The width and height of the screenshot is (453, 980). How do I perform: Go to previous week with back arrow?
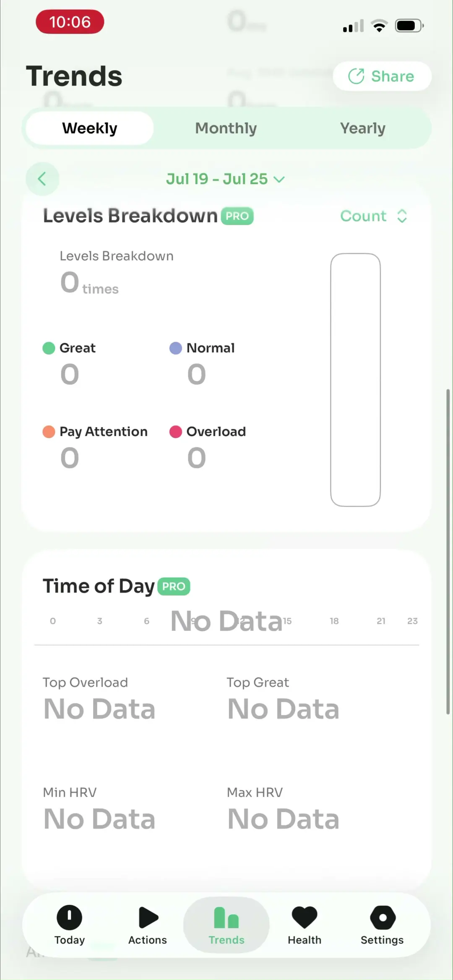[42, 179]
